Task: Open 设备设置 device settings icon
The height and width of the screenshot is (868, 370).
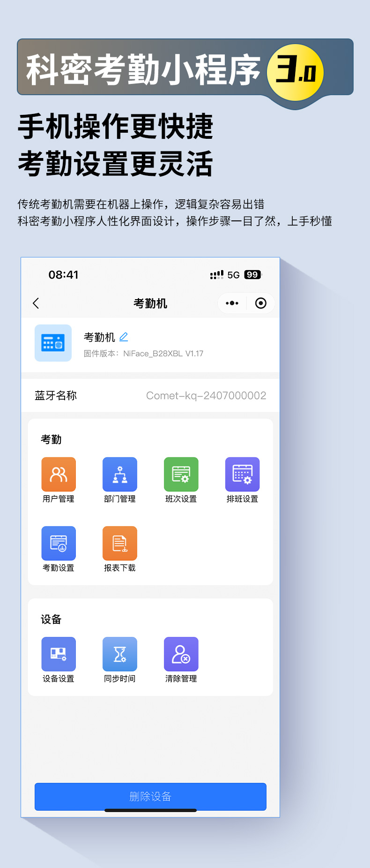Action: click(59, 654)
